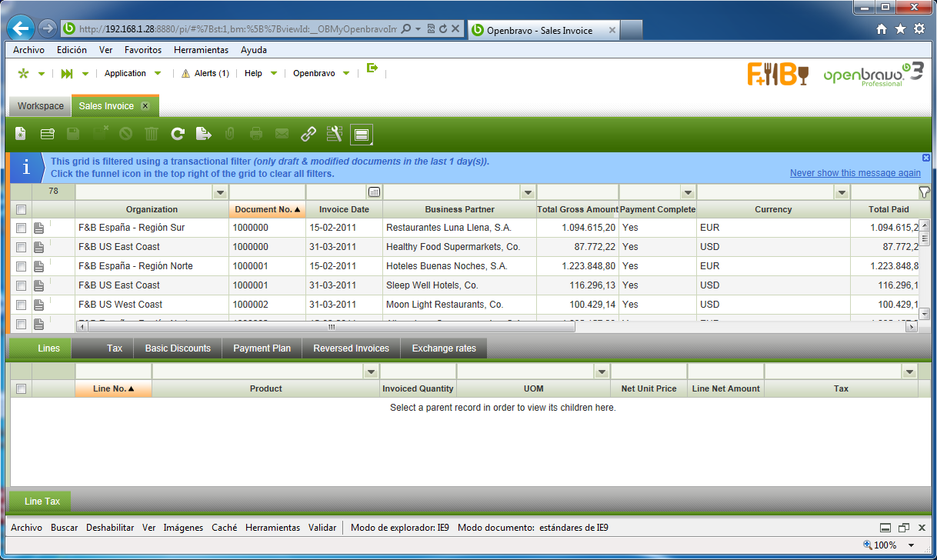Check the box for Healthy Food Supermarkets row
This screenshot has height=560, width=937.
22,247
